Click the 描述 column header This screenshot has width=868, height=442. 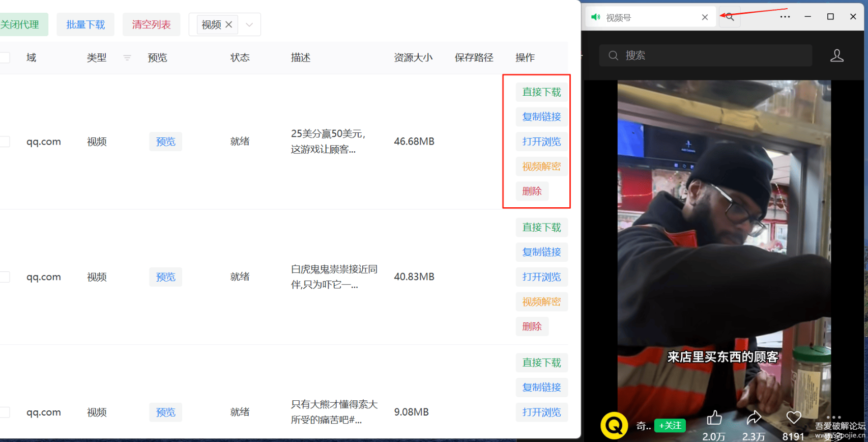pyautogui.click(x=301, y=58)
